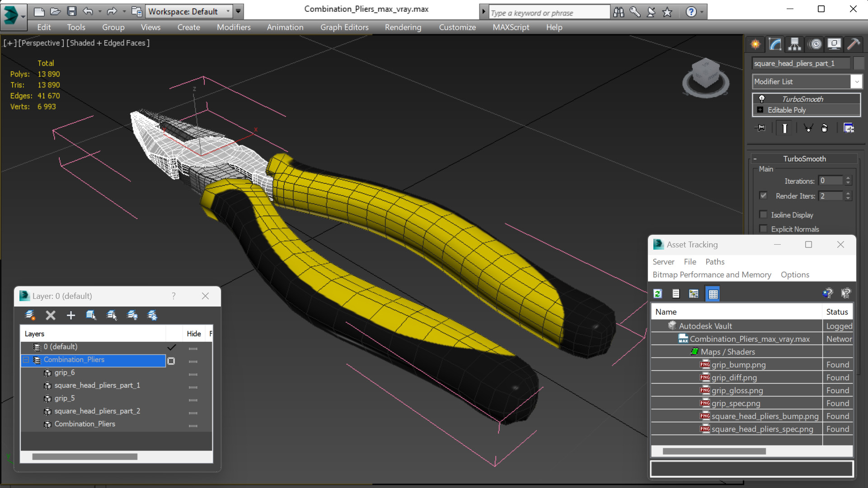Screen dimensions: 868x488
Task: Enable Explicit Normals checkbox in TurboSmooth
Action: 764,229
